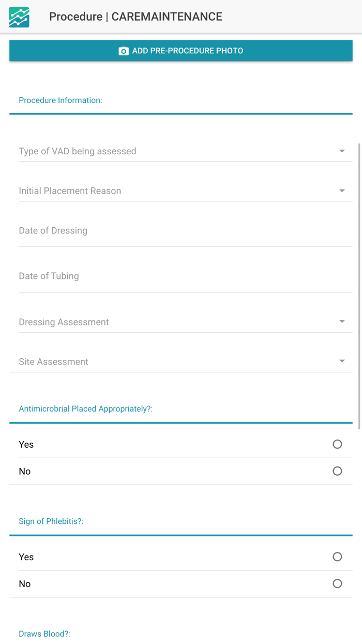The height and width of the screenshot is (644, 362).
Task: Click the Dressing Assessment arrow icon
Action: coord(342,321)
